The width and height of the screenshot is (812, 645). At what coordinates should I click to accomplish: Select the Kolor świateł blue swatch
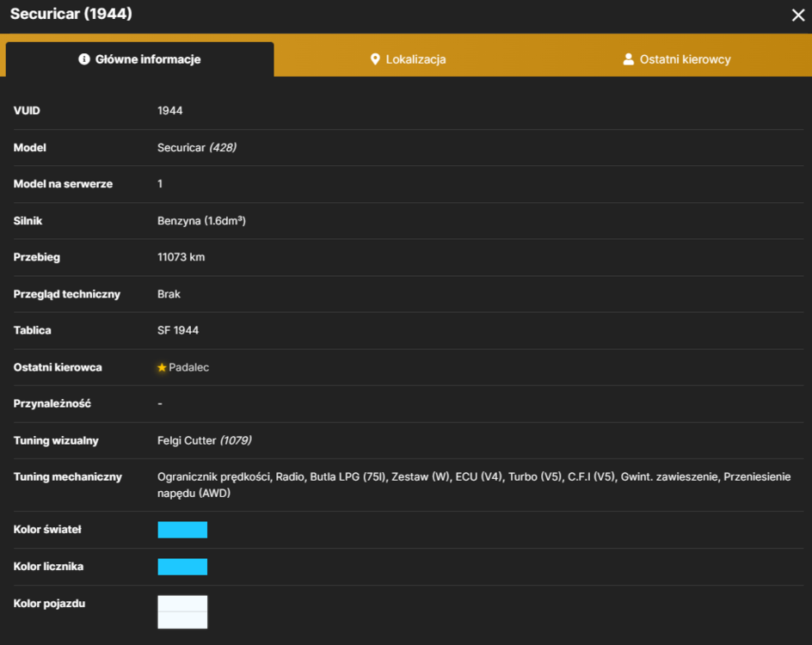[x=182, y=530]
